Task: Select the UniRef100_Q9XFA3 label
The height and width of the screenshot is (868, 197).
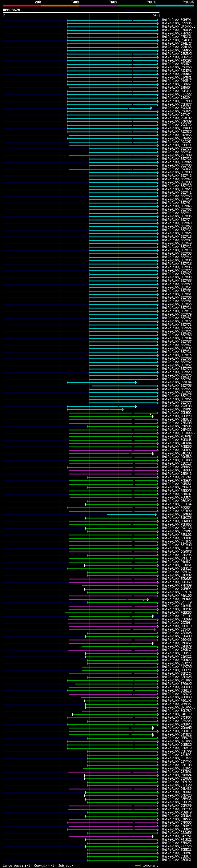Action: pyautogui.click(x=176, y=406)
